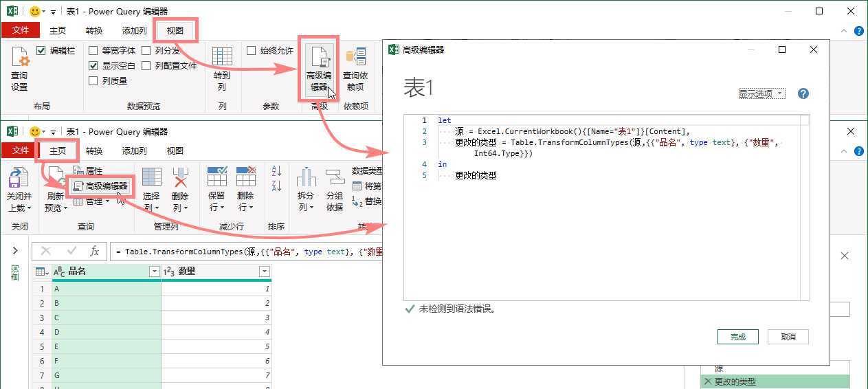Image resolution: width=868 pixels, height=389 pixels.
Task: Select 主页 tab in lower window
Action: click(58, 151)
